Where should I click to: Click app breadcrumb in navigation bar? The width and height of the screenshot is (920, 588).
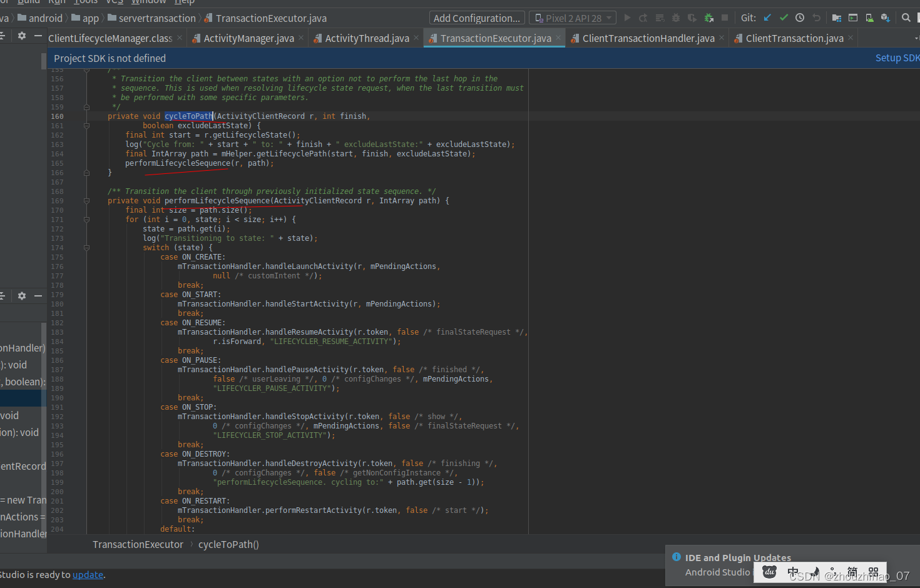click(x=85, y=18)
